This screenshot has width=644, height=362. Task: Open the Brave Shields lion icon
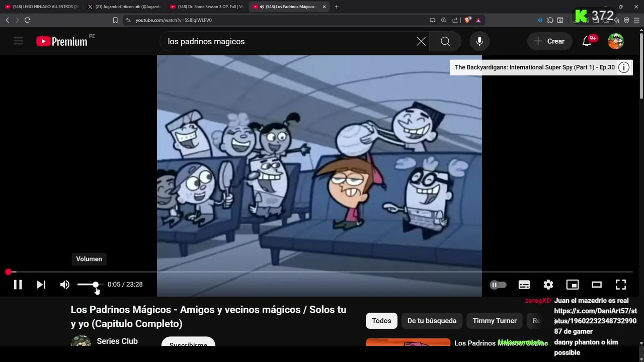[468, 20]
